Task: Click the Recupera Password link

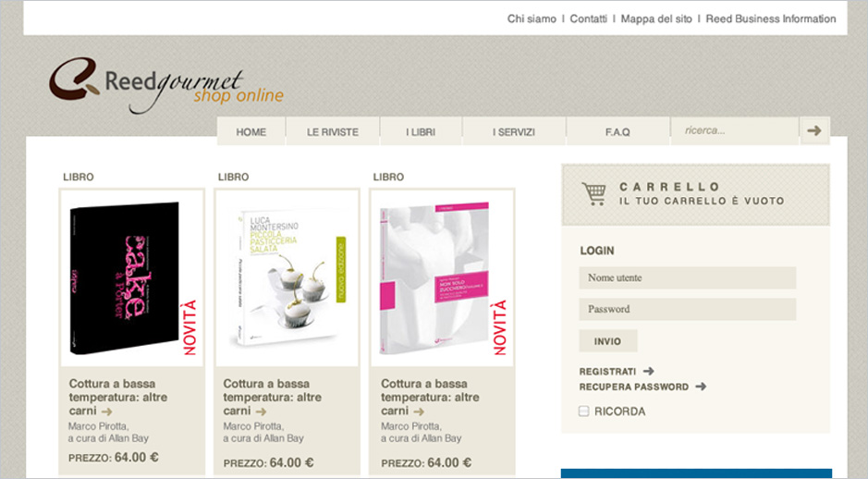Action: pyautogui.click(x=634, y=387)
